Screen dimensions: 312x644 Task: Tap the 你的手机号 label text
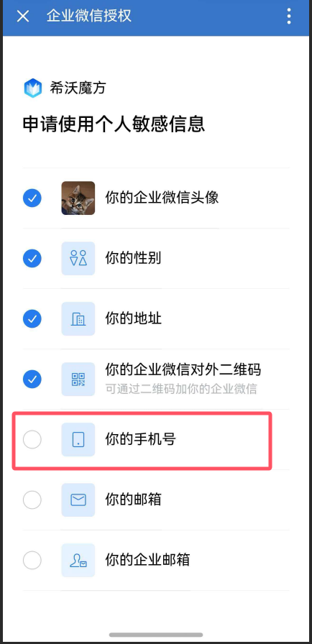140,439
